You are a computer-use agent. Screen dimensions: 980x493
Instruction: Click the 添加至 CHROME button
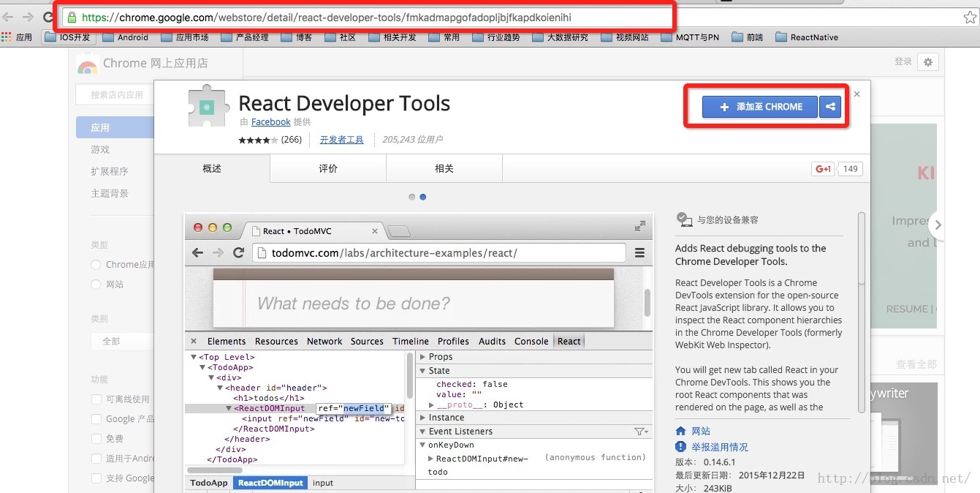tap(761, 107)
